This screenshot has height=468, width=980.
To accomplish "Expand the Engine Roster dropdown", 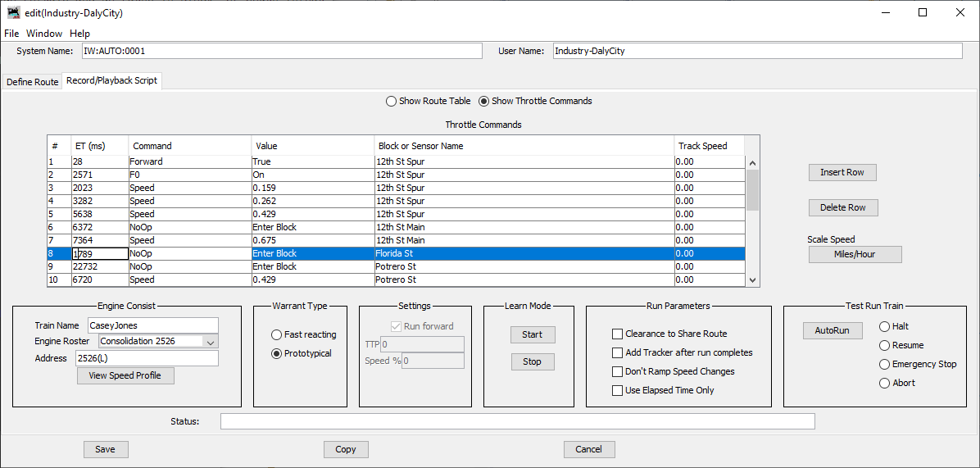I will point(211,342).
